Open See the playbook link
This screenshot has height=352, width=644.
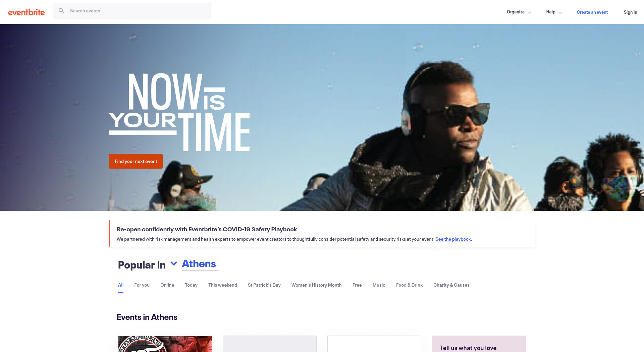[x=453, y=239]
